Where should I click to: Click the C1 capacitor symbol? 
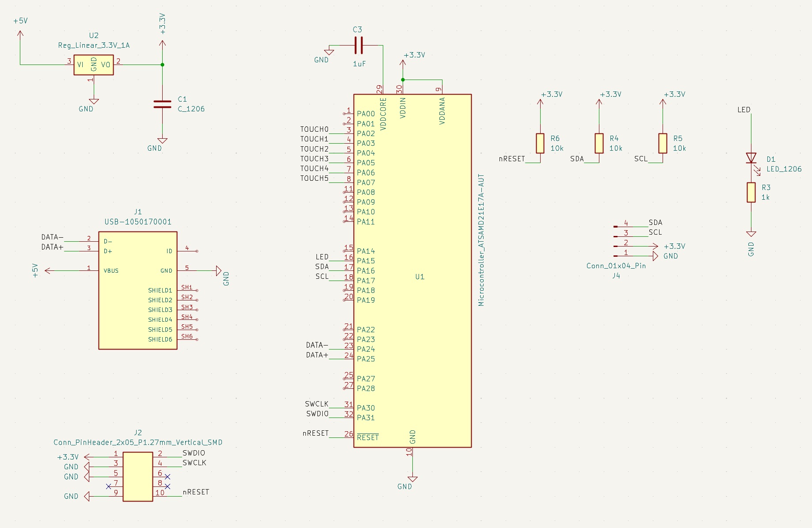(162, 104)
